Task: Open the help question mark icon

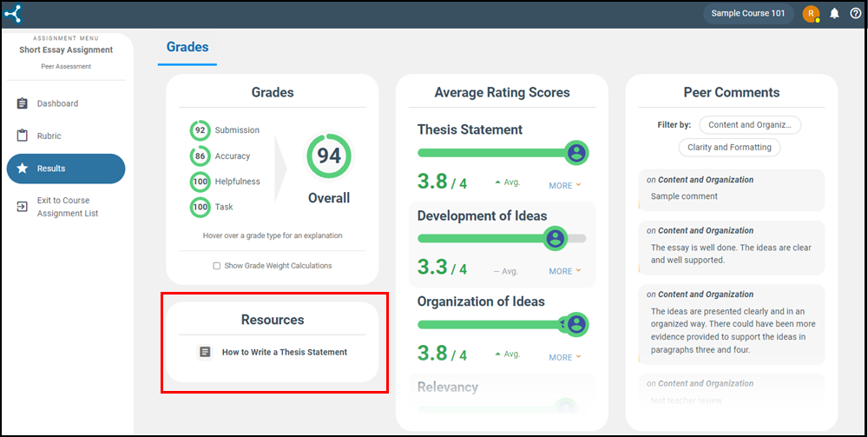Action: (x=855, y=13)
